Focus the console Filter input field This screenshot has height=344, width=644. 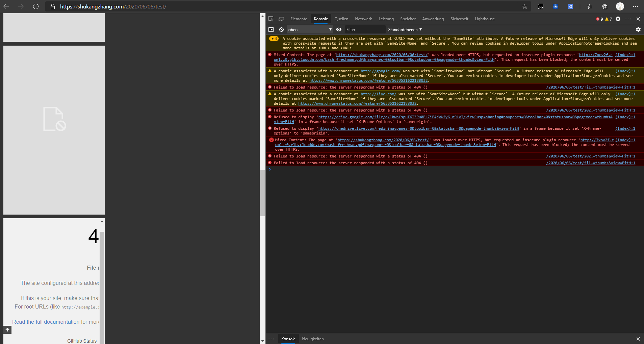tap(365, 30)
